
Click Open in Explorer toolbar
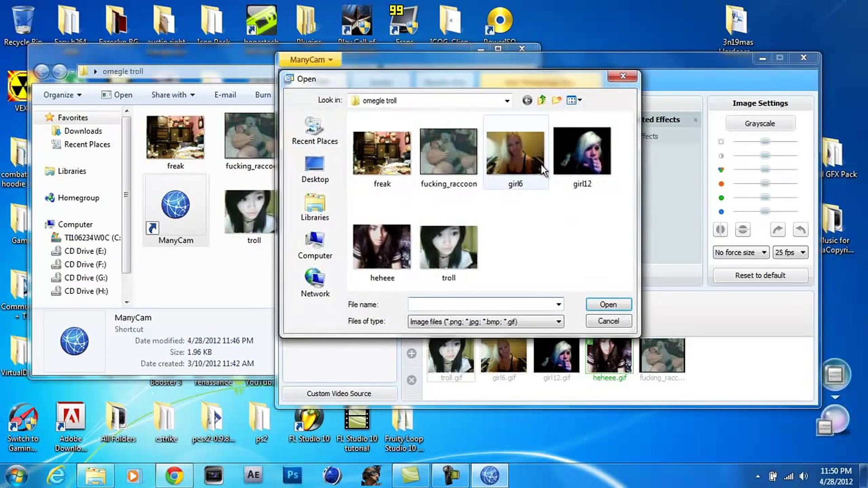coord(117,95)
